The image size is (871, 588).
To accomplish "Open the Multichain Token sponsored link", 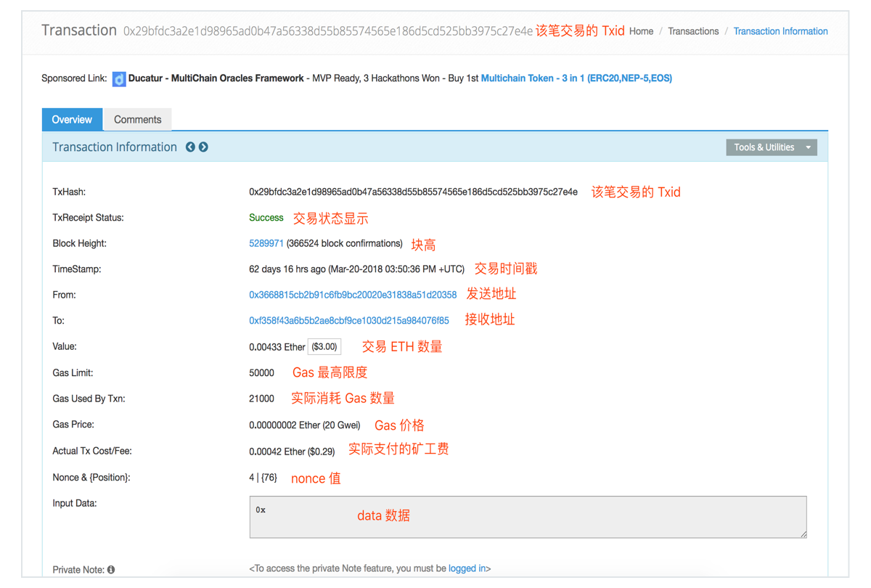I will click(576, 78).
